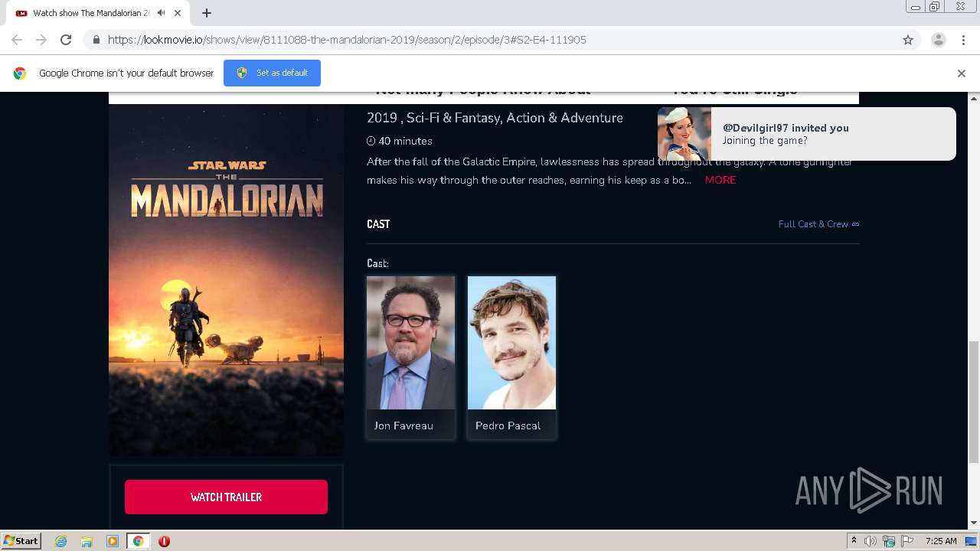Show hidden tray icons arrow
The width and height of the screenshot is (980, 551).
[x=854, y=540]
